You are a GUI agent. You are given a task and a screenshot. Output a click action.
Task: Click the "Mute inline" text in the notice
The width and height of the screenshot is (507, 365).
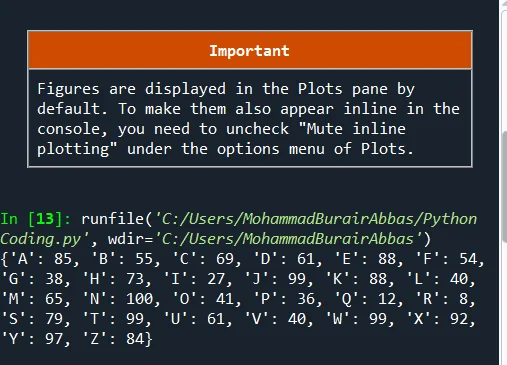click(x=356, y=129)
